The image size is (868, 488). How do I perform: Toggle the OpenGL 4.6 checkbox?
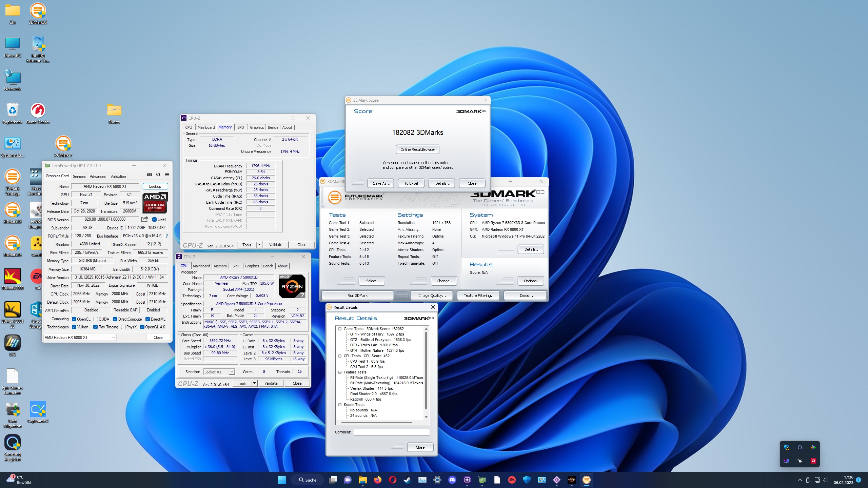point(142,327)
